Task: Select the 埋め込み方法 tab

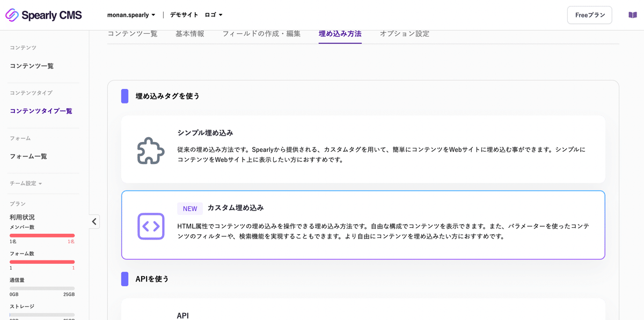Action: (340, 33)
